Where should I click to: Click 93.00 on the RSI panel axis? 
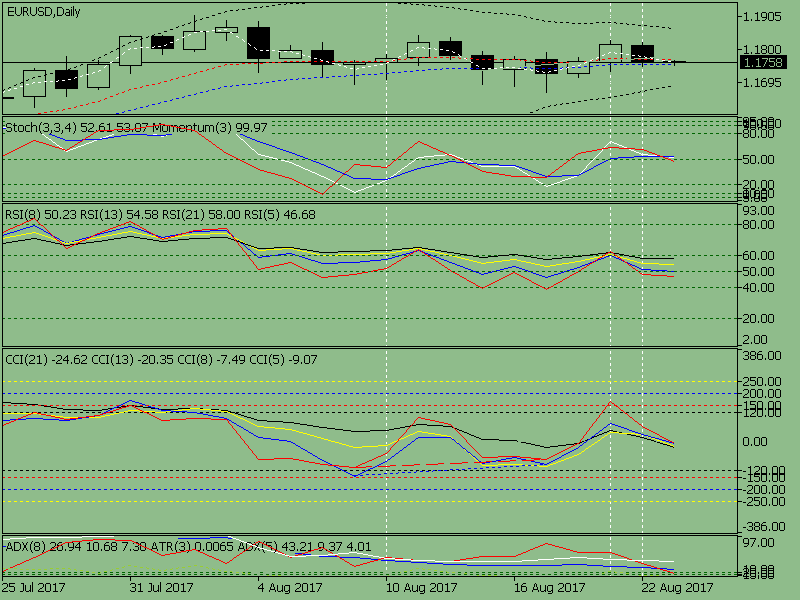click(x=758, y=211)
